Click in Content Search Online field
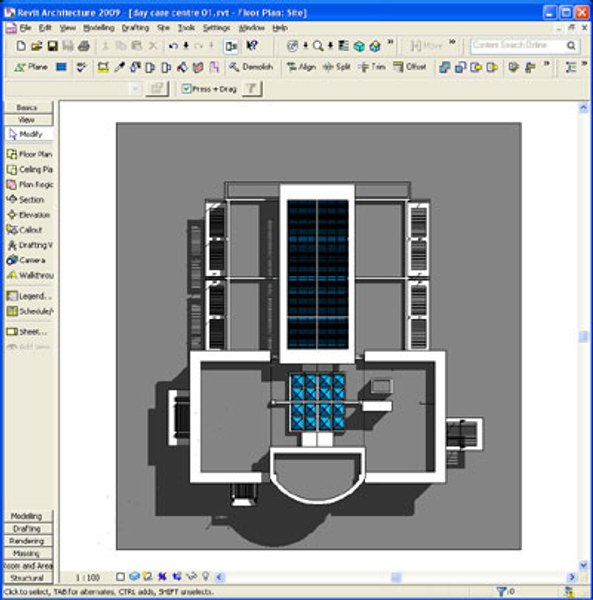This screenshot has height=600, width=593. click(x=516, y=45)
